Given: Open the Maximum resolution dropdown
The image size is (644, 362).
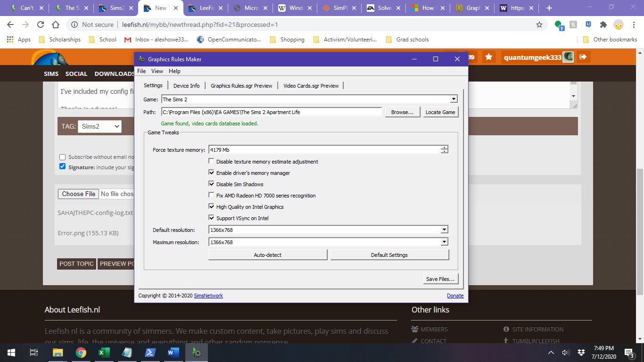Looking at the screenshot, I should (444, 242).
